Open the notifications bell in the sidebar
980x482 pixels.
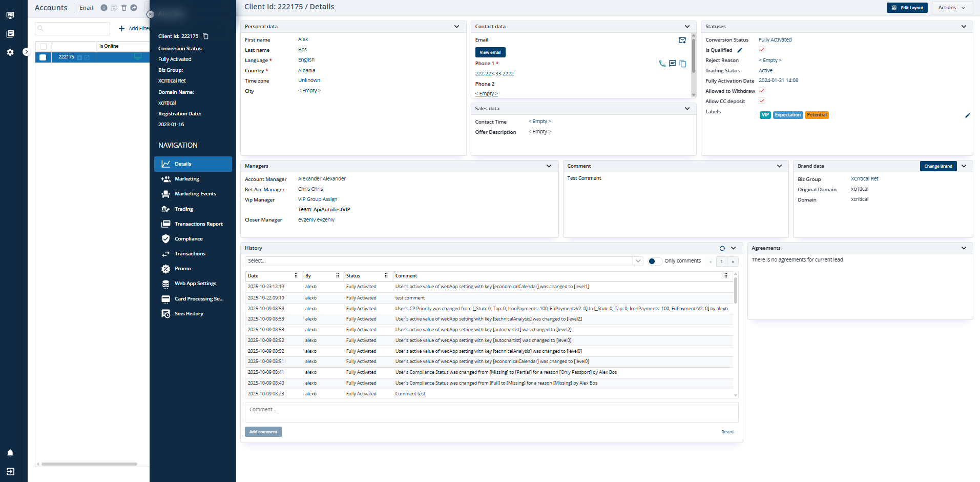10,453
